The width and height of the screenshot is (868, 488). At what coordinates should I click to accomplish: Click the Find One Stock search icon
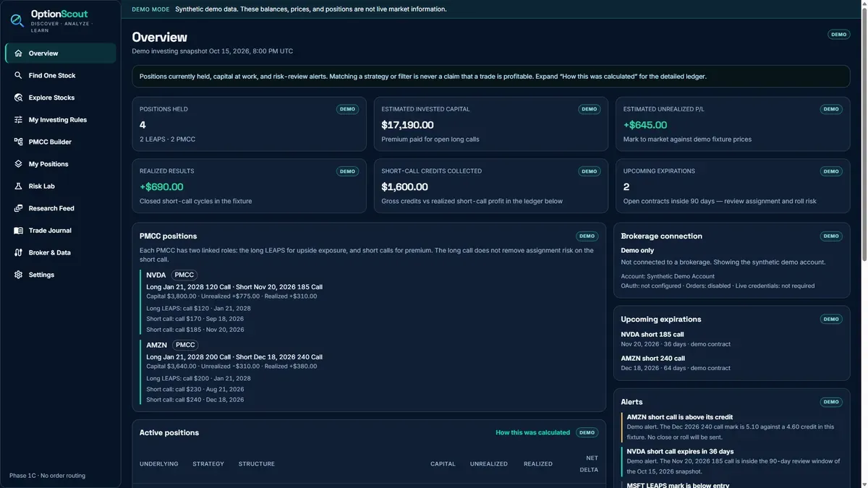pos(18,75)
